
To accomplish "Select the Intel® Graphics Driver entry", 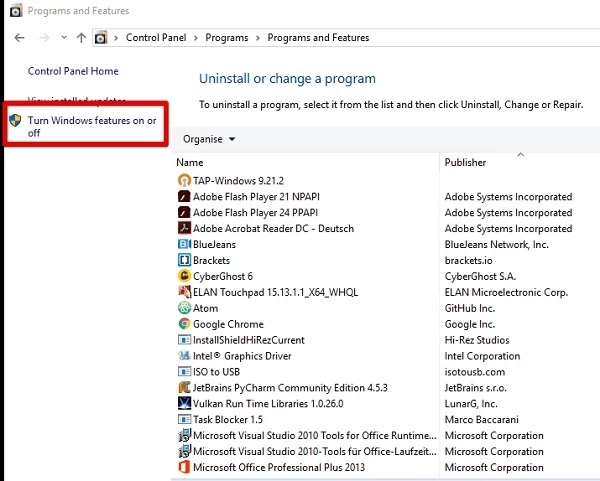I will [242, 356].
